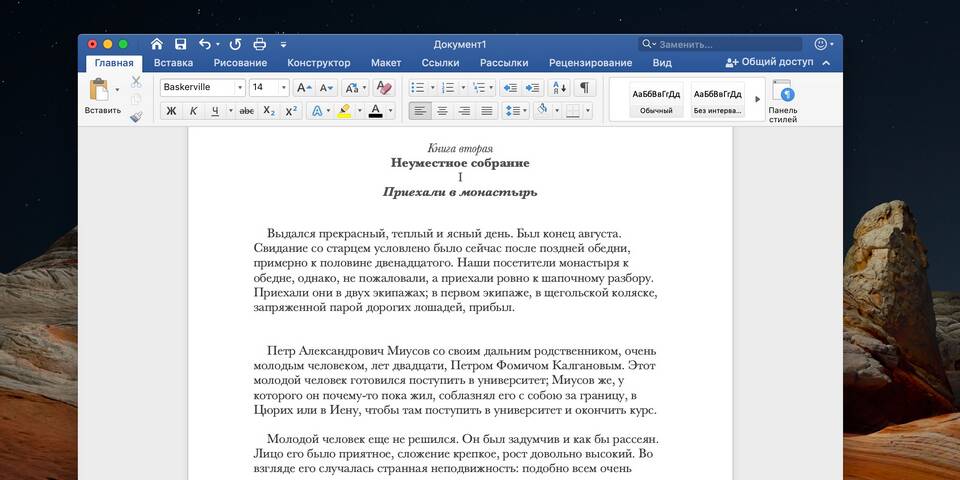Open the Home icon in title bar
960x480 pixels.
157,44
